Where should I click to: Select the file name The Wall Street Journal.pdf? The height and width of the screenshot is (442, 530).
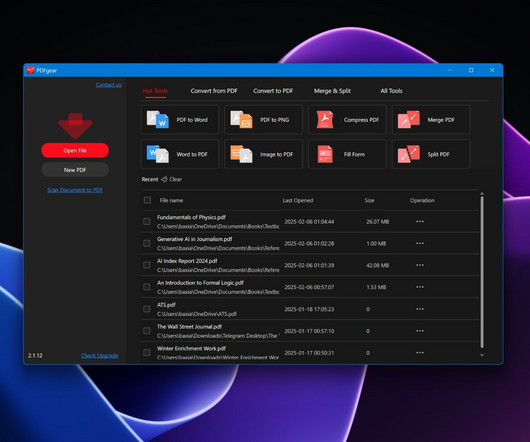tap(189, 327)
